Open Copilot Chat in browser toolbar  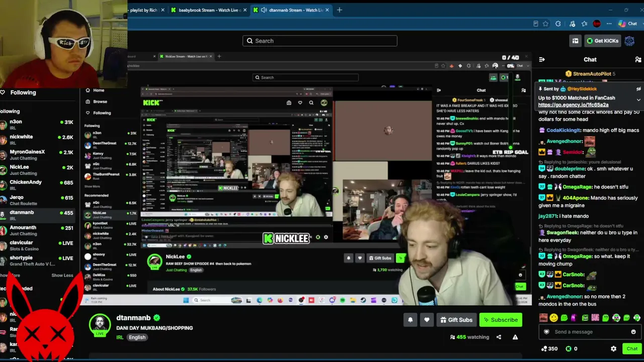(x=628, y=24)
